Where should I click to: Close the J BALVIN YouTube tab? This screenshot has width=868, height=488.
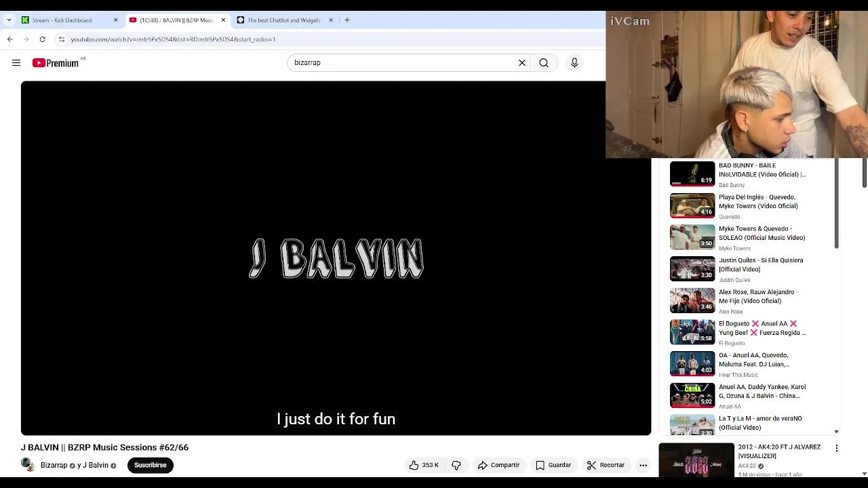click(223, 20)
